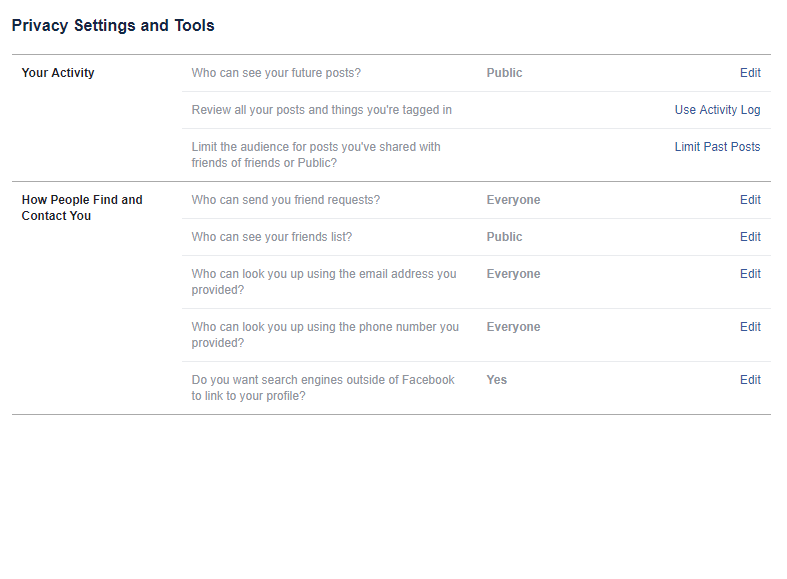Select the 'Who can see your future posts?' row
787x579 pixels.
tap(276, 73)
